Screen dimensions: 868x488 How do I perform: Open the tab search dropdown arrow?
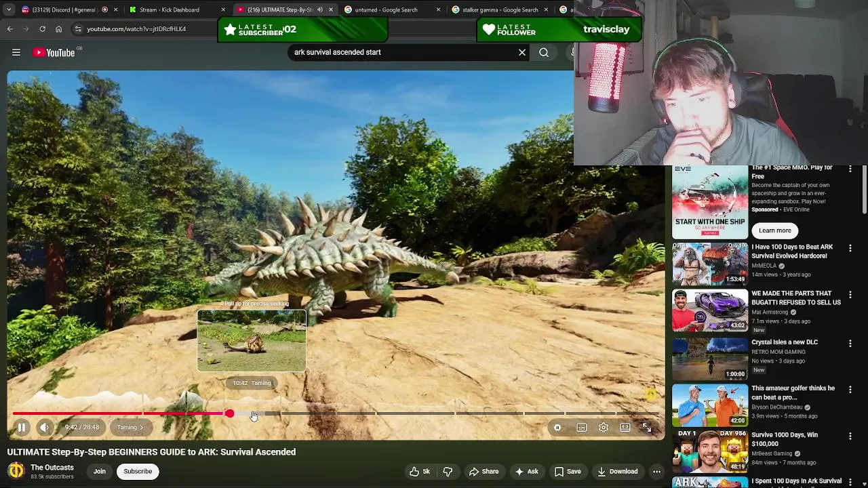click(x=8, y=9)
